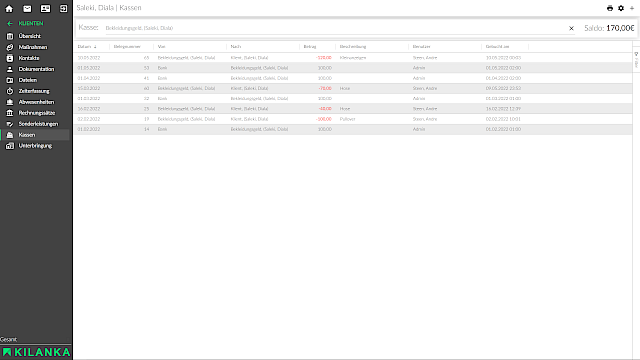The image size is (640, 360).
Task: Click the Kilanka logo
Action: coord(36,352)
